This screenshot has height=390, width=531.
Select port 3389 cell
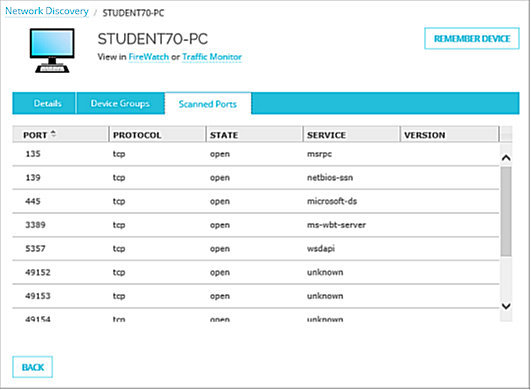35,225
